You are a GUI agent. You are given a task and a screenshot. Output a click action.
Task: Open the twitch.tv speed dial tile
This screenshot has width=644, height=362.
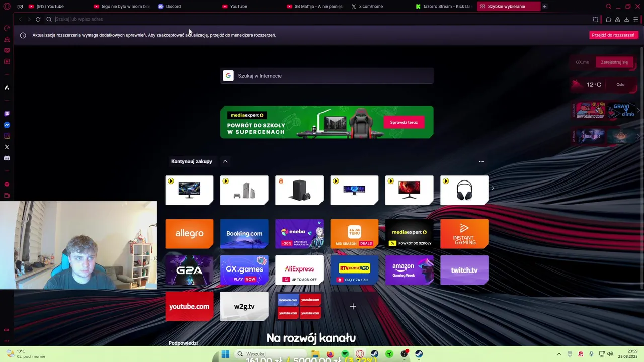(x=464, y=270)
